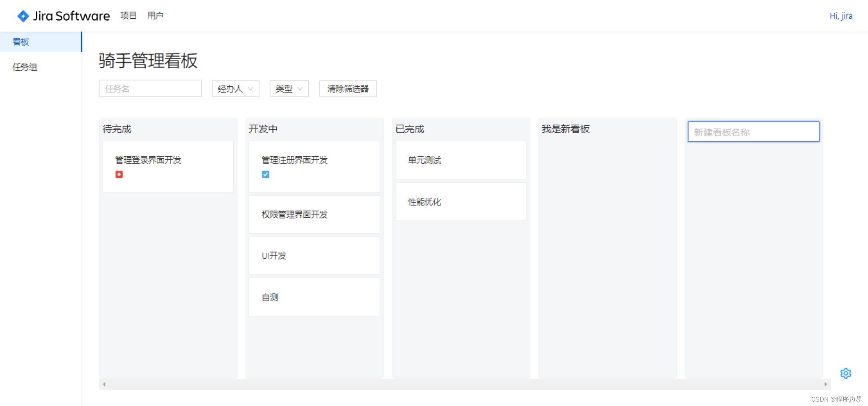The height and width of the screenshot is (406, 868).
Task: Click the right scroll arrow of the board scrollbar
Action: coord(825,384)
